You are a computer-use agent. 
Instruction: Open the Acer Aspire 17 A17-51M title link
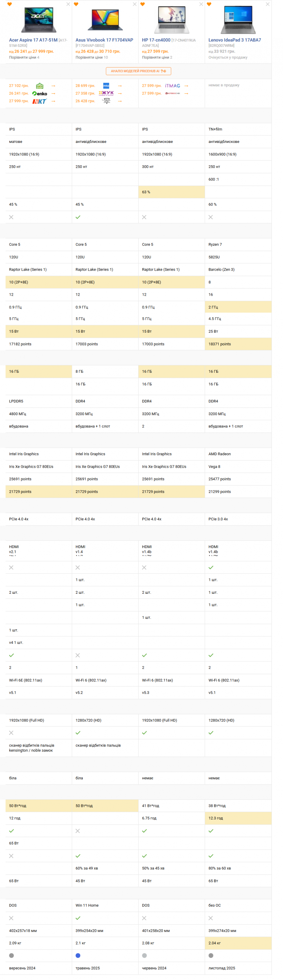click(x=33, y=40)
